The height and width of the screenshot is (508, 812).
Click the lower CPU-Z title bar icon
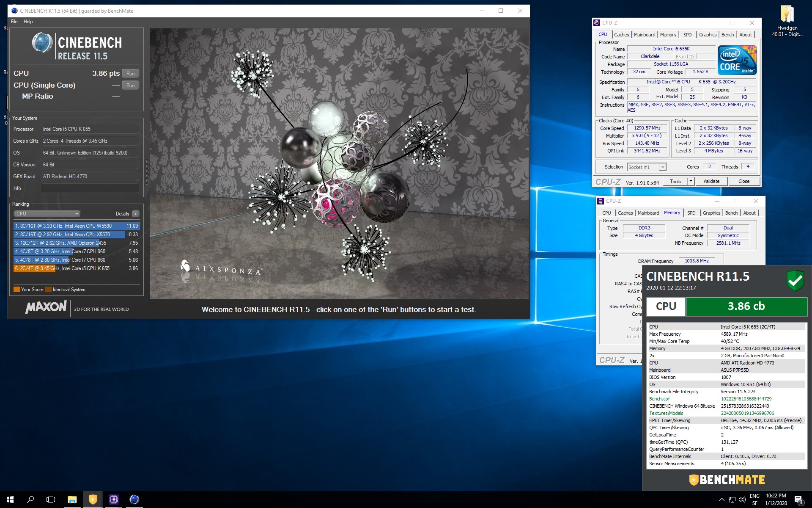[601, 201]
